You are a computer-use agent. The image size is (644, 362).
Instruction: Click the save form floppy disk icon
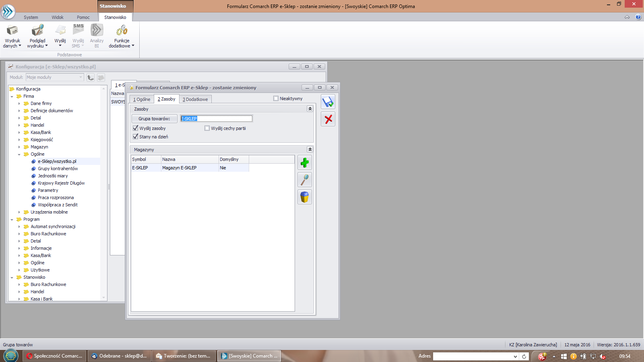[328, 102]
